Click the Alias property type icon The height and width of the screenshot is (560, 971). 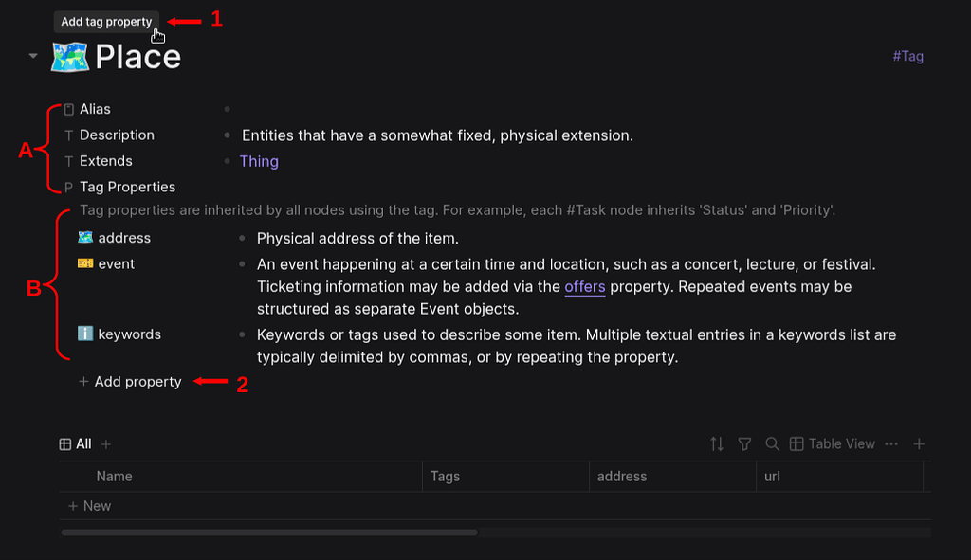[68, 110]
